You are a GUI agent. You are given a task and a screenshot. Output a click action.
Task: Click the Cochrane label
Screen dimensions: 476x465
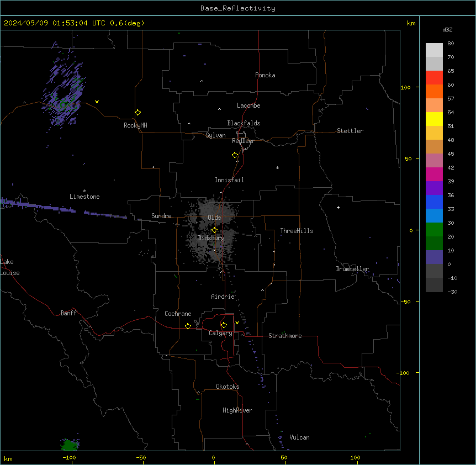pyautogui.click(x=178, y=314)
